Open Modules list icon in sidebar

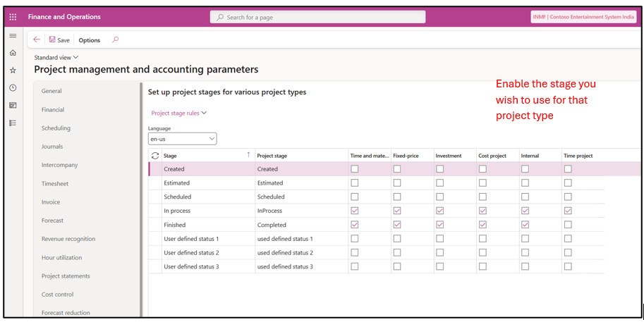pyautogui.click(x=13, y=123)
